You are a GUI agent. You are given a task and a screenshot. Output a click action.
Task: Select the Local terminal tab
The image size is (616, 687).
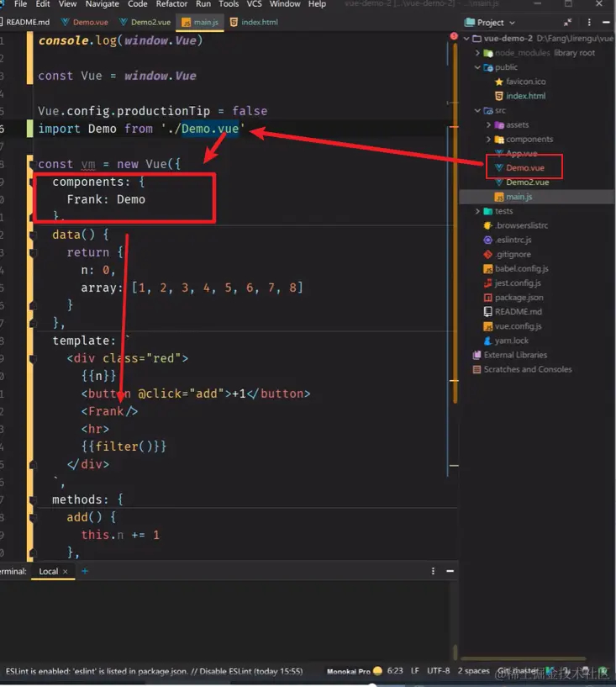tap(48, 572)
